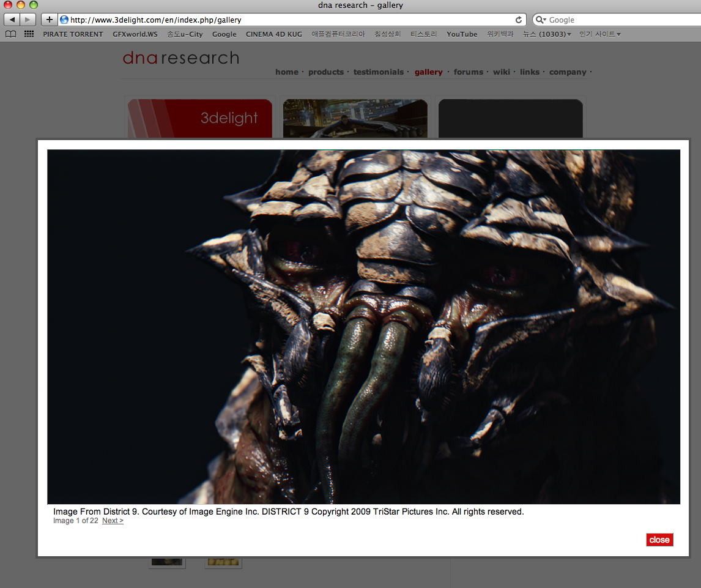This screenshot has height=588, width=701.
Task: Open the links navigation item
Action: point(529,72)
